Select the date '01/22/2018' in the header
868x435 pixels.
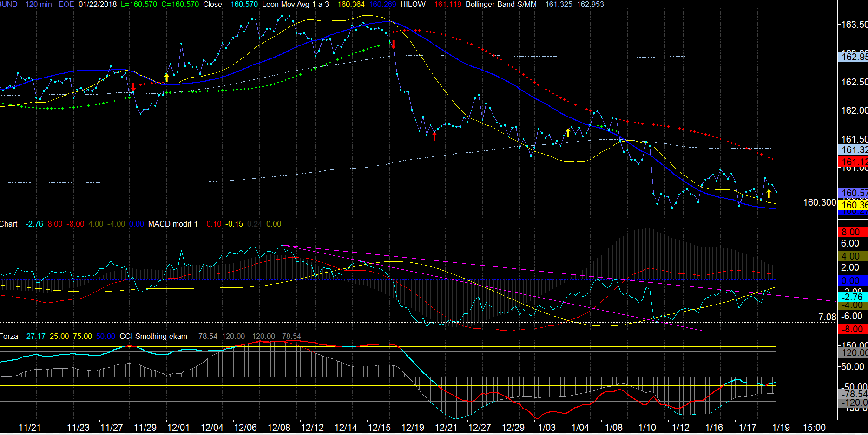click(x=98, y=4)
